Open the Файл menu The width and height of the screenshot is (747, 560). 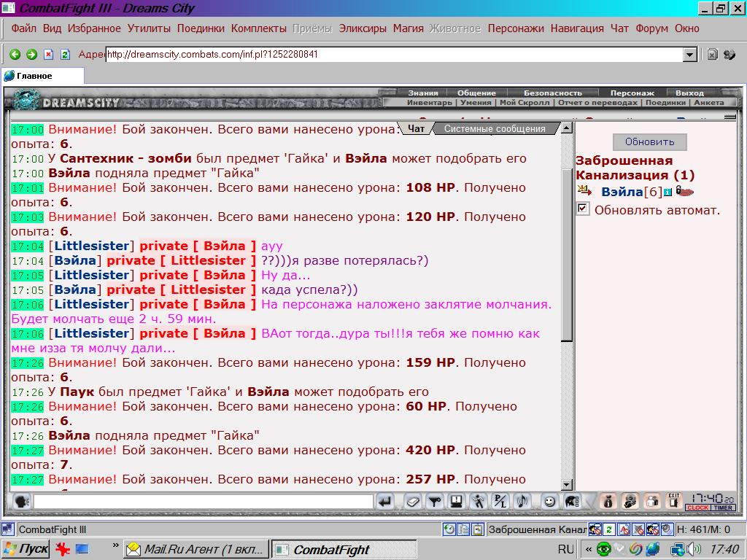[24, 28]
